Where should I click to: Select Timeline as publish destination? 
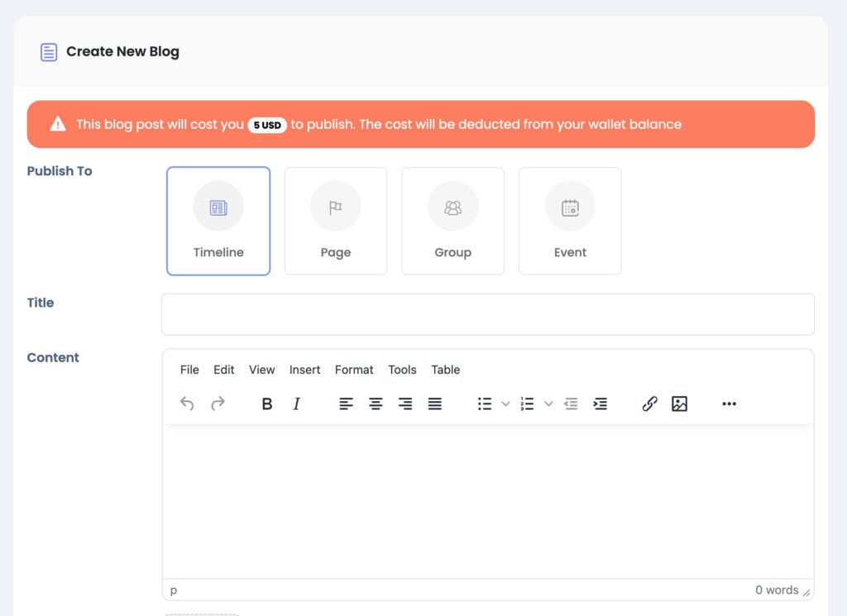[x=218, y=221]
